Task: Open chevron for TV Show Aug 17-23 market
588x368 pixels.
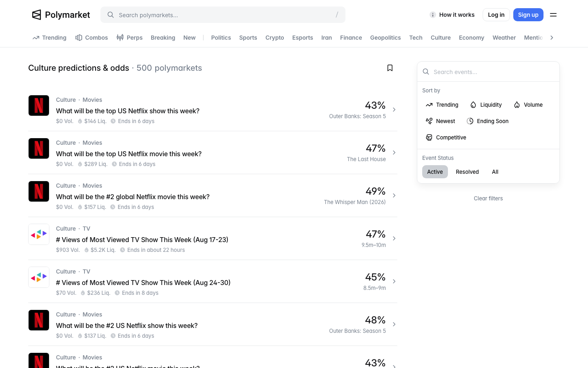Action: [x=394, y=238]
